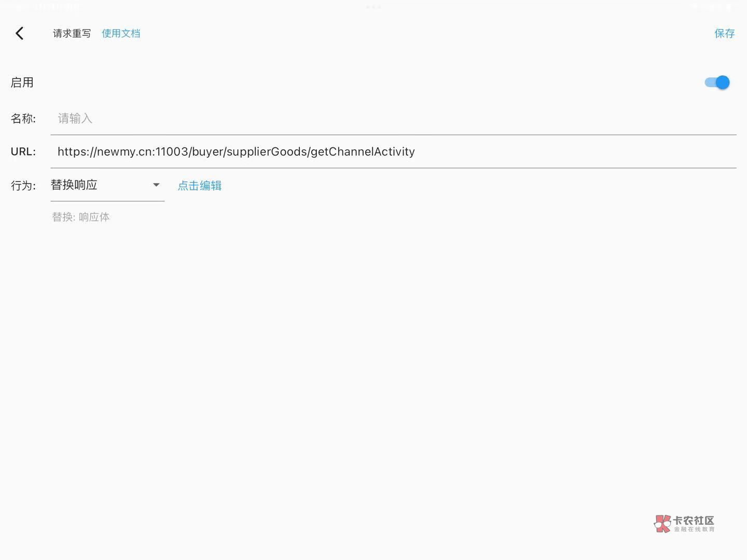
Task: Click the 替换: 响应体 hint text
Action: (81, 217)
